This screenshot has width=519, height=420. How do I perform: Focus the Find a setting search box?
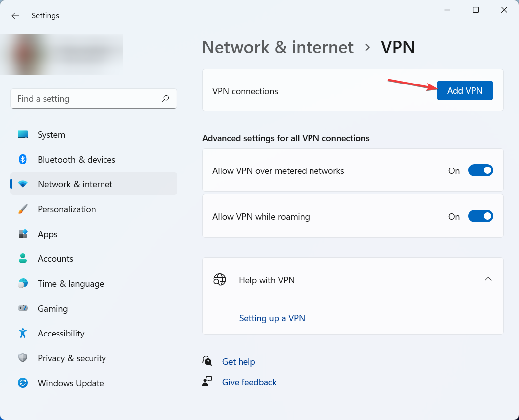87,99
